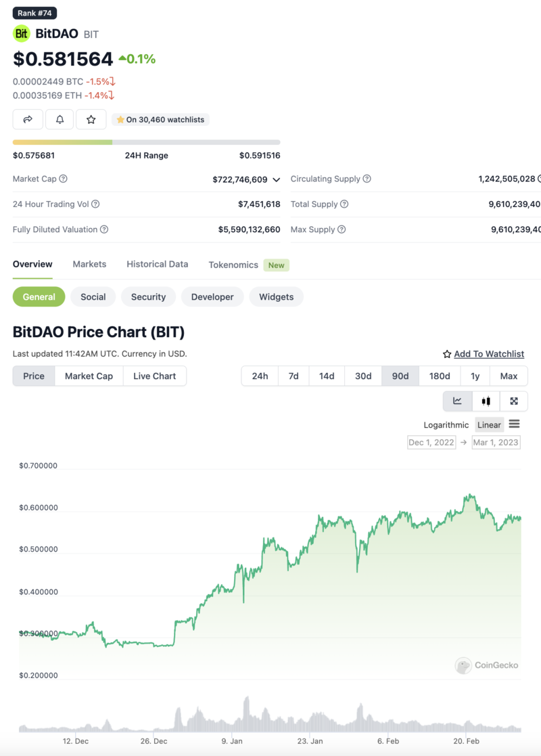
Task: Click the 24H Range progress bar
Action: [x=146, y=142]
